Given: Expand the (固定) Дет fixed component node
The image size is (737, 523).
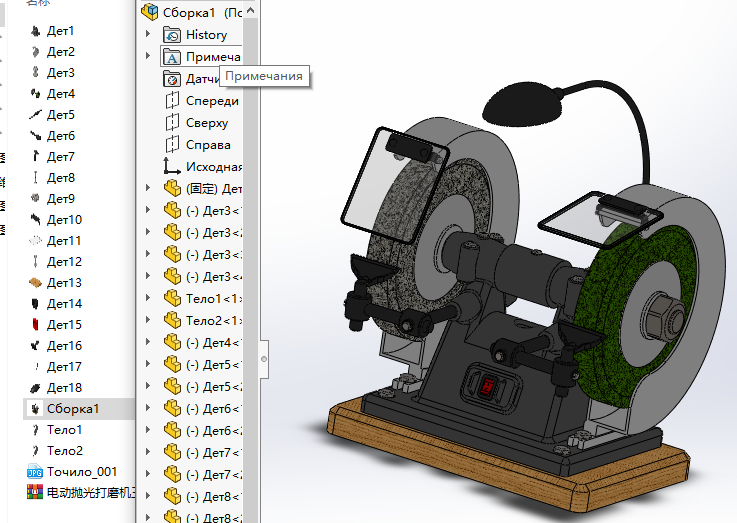Looking at the screenshot, I should tap(148, 189).
